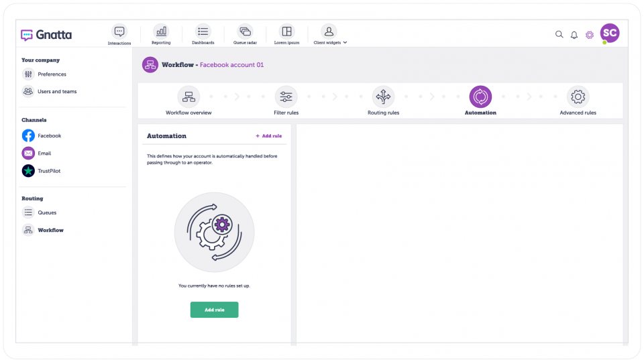Click the purple '+ Add rule' link
This screenshot has height=362, width=644.
pyautogui.click(x=269, y=136)
